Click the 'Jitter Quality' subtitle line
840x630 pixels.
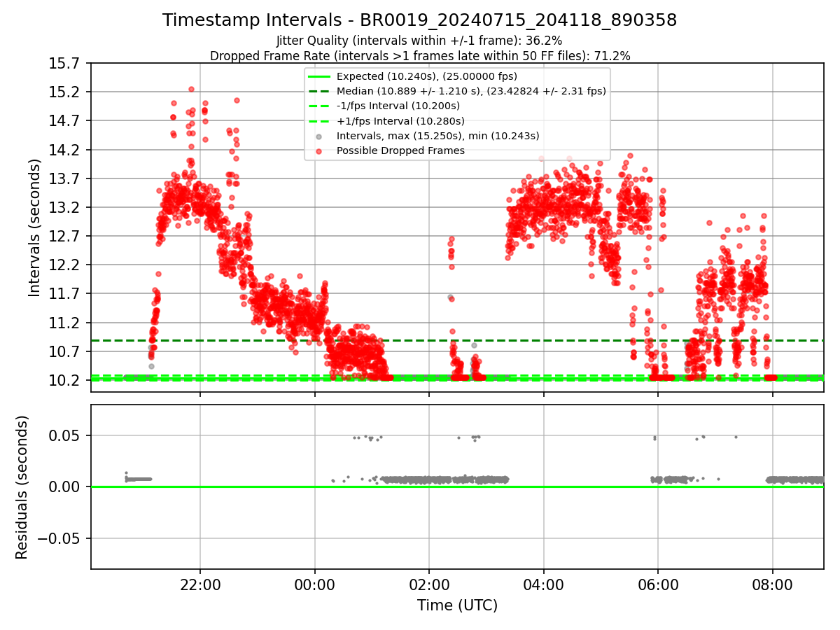point(419,41)
